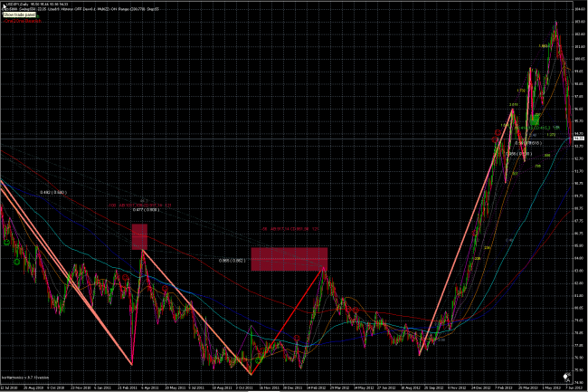The image size is (588, 392).
Task: Click the One2One Bearish indicator label
Action: click(23, 22)
